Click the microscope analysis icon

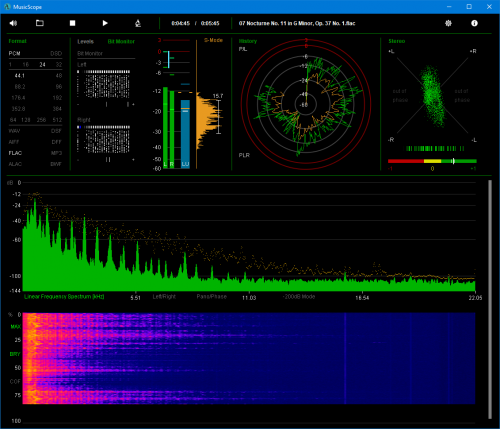click(138, 23)
